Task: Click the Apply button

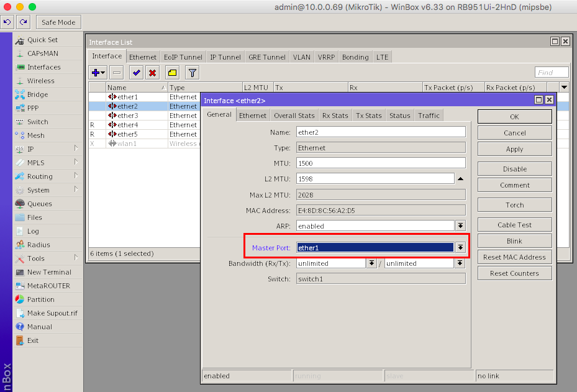Action: click(x=514, y=149)
